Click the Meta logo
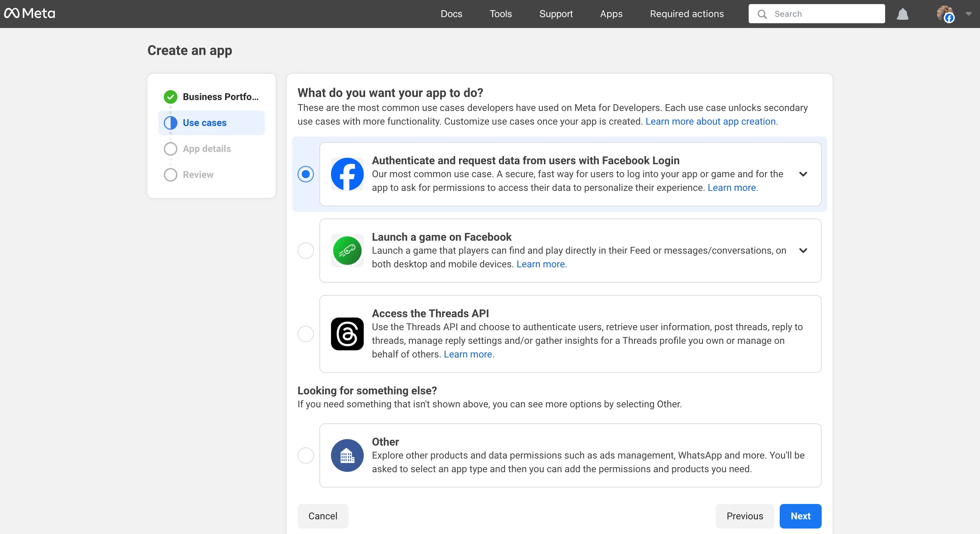980x534 pixels. click(30, 14)
